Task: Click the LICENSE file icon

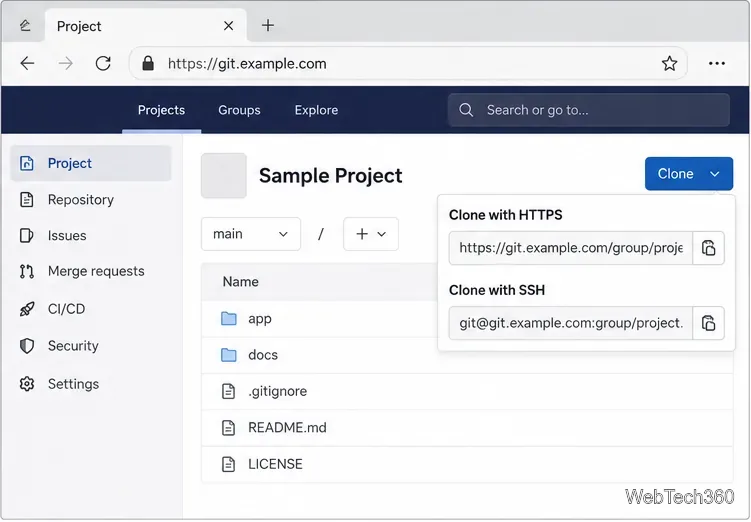Action: point(228,464)
